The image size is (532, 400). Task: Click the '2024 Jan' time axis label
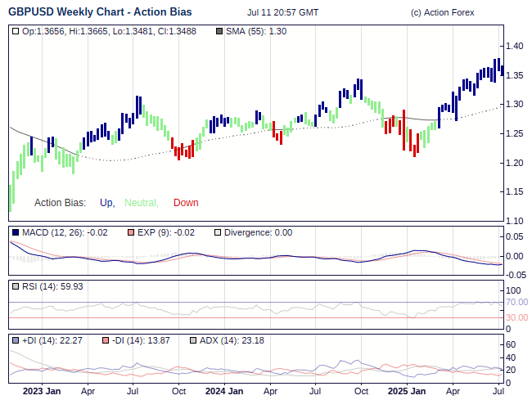pos(224,391)
